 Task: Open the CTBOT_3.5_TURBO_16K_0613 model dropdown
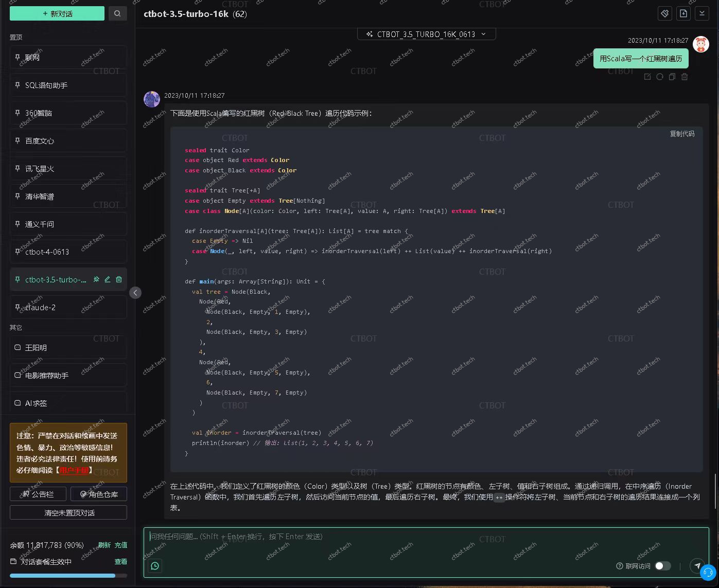(426, 34)
